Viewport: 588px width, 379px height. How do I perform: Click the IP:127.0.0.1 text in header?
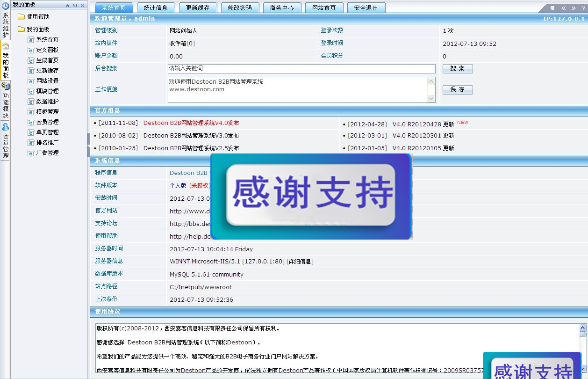[x=564, y=19]
